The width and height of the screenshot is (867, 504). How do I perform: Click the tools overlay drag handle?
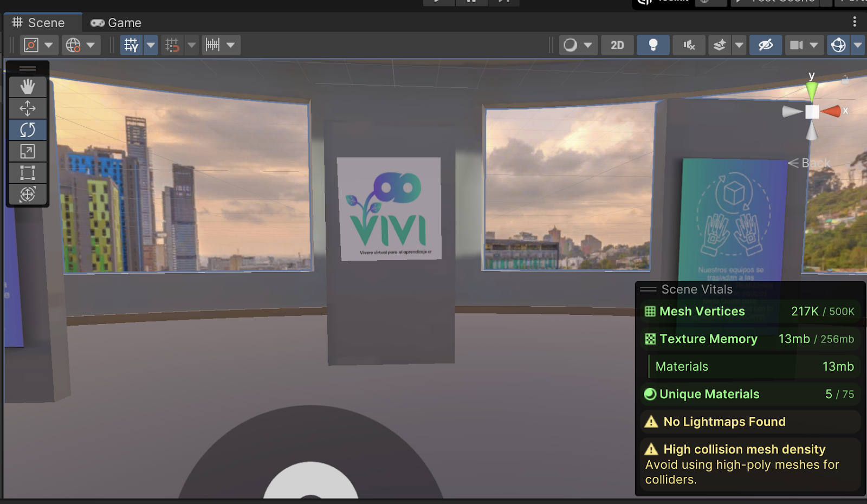pyautogui.click(x=28, y=68)
